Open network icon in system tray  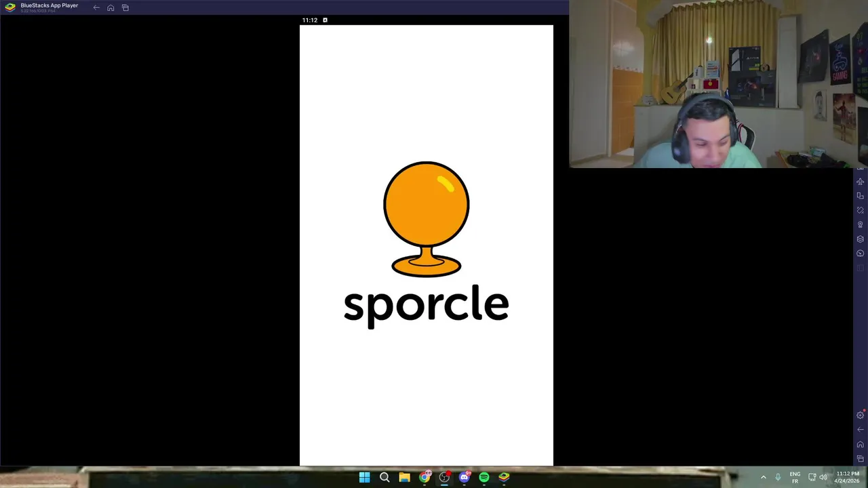coord(812,477)
